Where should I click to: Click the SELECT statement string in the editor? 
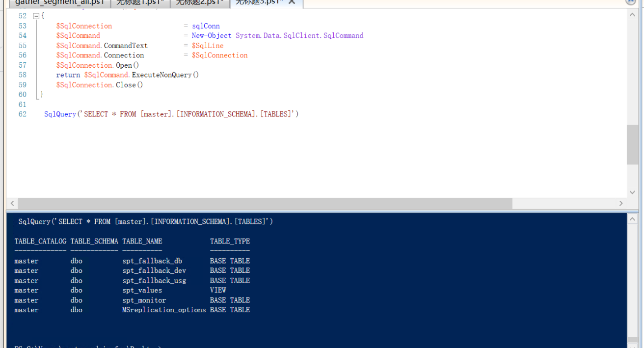(188, 114)
